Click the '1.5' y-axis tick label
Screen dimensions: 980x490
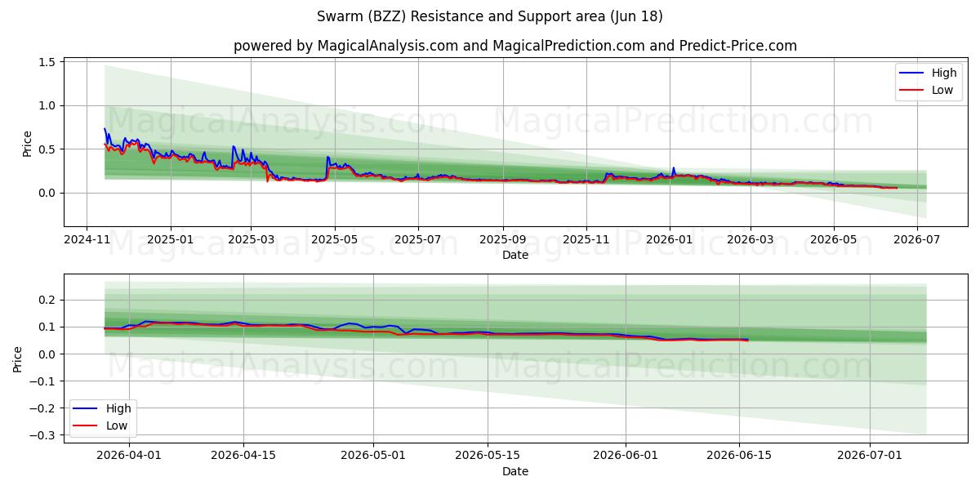coord(47,62)
